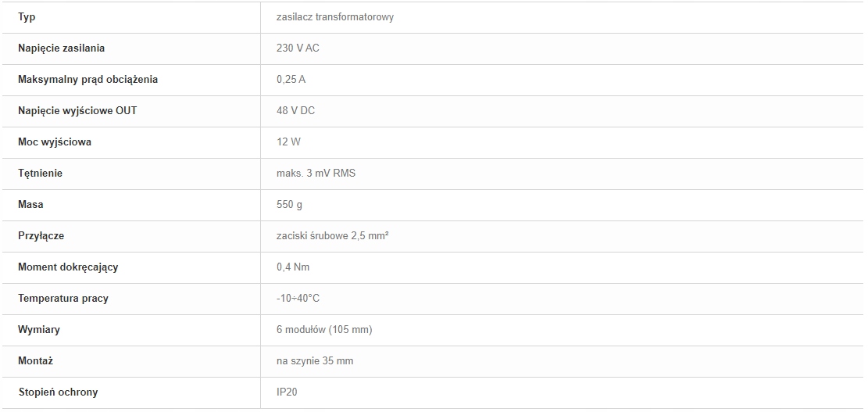Click the 'Typ' row label
The image size is (868, 412).
point(27,17)
